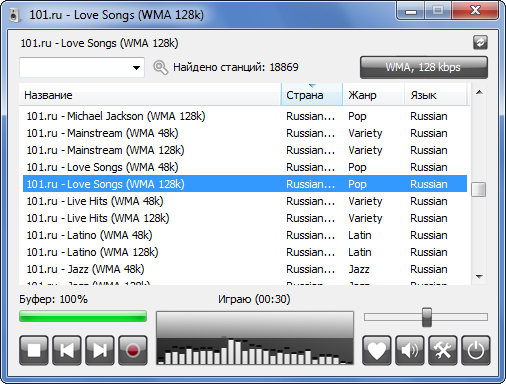Open settings with the tools icon

pos(443,350)
